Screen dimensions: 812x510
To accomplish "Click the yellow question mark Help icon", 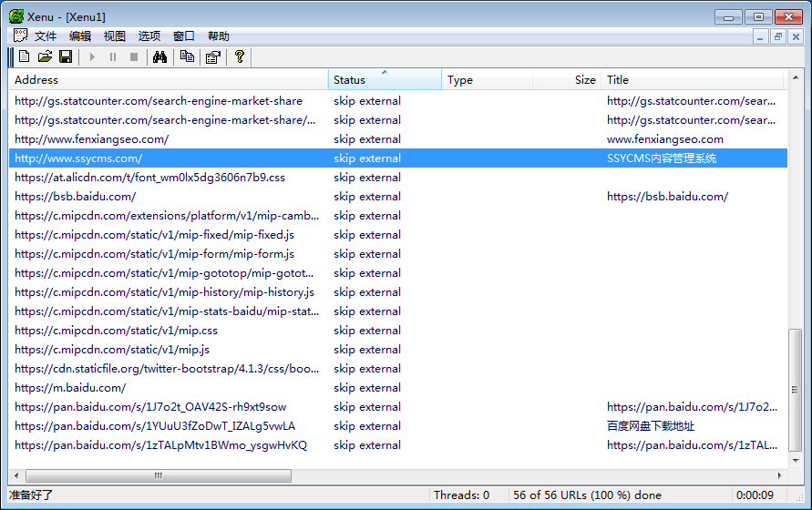I will 240,57.
